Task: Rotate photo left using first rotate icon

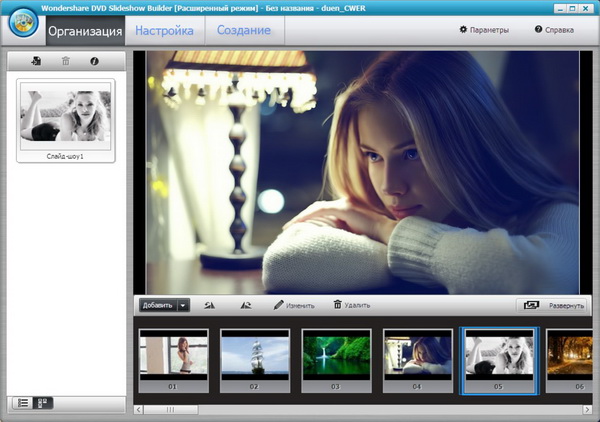Action: point(209,305)
